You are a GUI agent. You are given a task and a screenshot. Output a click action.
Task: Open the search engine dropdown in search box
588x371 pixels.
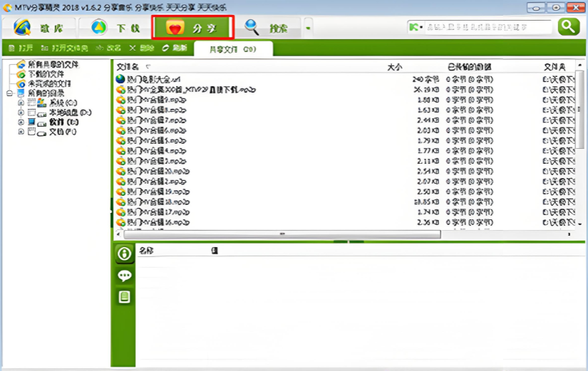click(x=416, y=27)
